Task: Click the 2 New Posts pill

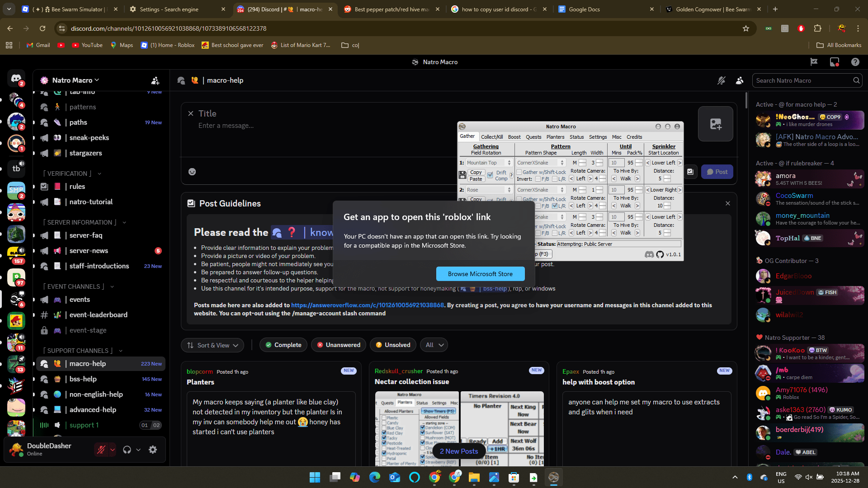Action: pos(459,451)
